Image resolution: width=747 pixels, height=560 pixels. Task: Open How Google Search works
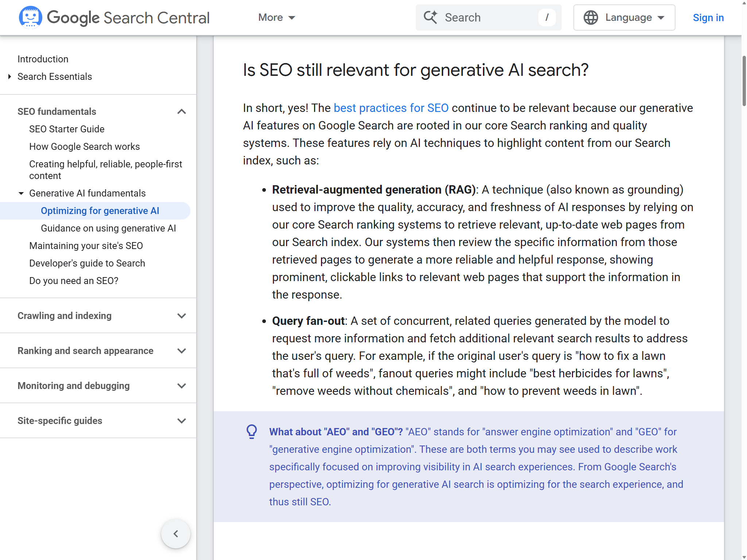pyautogui.click(x=84, y=147)
